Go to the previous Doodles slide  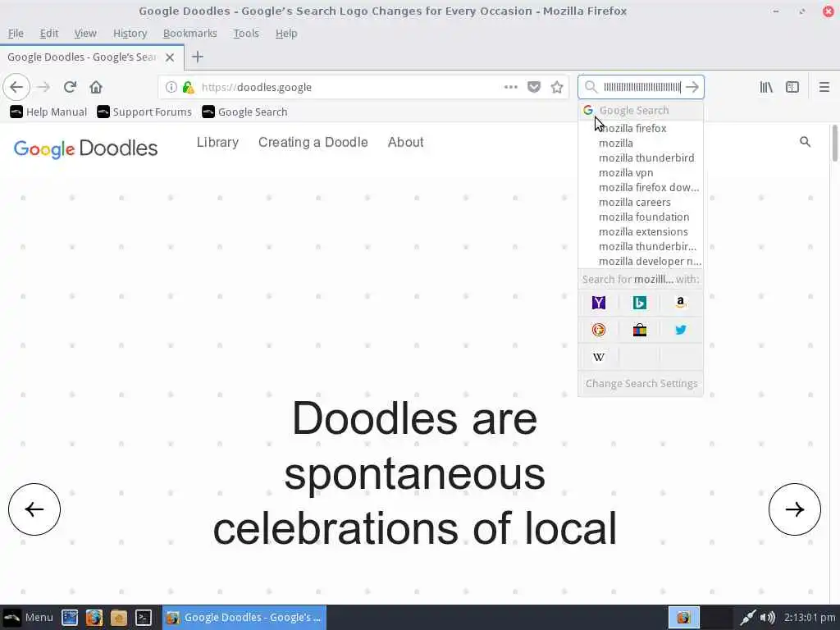pyautogui.click(x=34, y=509)
